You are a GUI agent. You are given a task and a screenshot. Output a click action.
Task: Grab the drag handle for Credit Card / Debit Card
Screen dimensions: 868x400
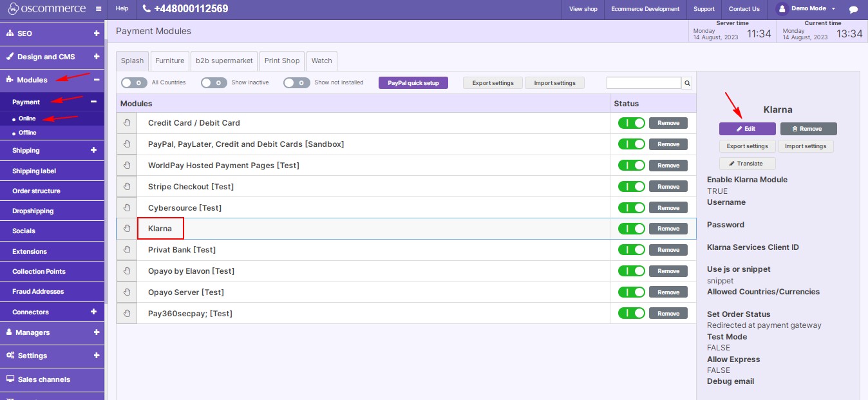127,123
